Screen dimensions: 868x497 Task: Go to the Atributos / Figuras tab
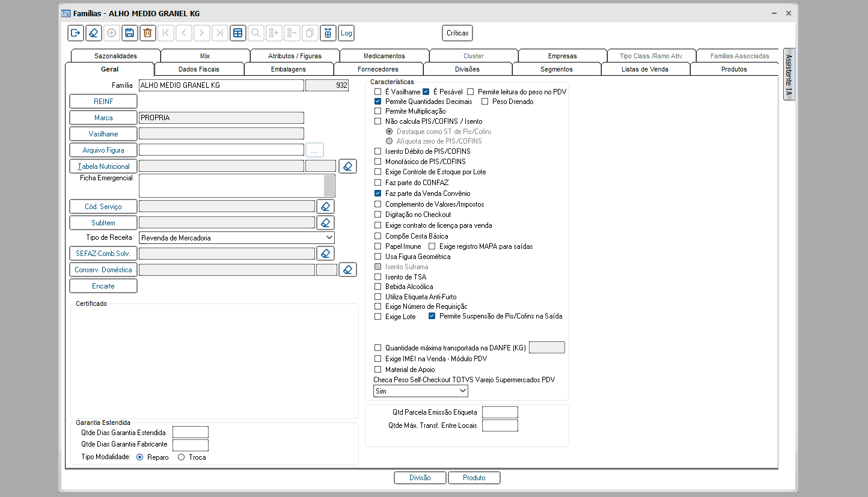coord(295,56)
